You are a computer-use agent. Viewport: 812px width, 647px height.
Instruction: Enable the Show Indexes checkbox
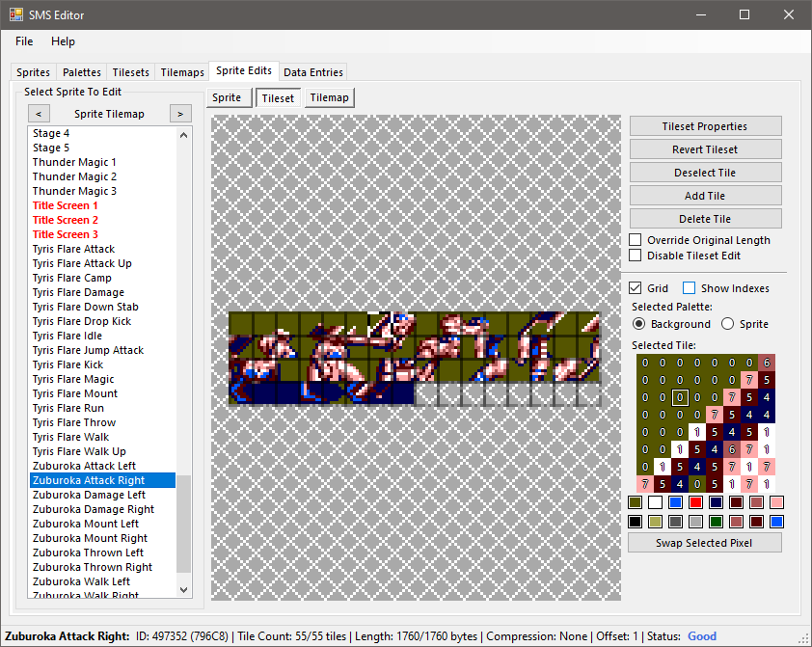(689, 287)
